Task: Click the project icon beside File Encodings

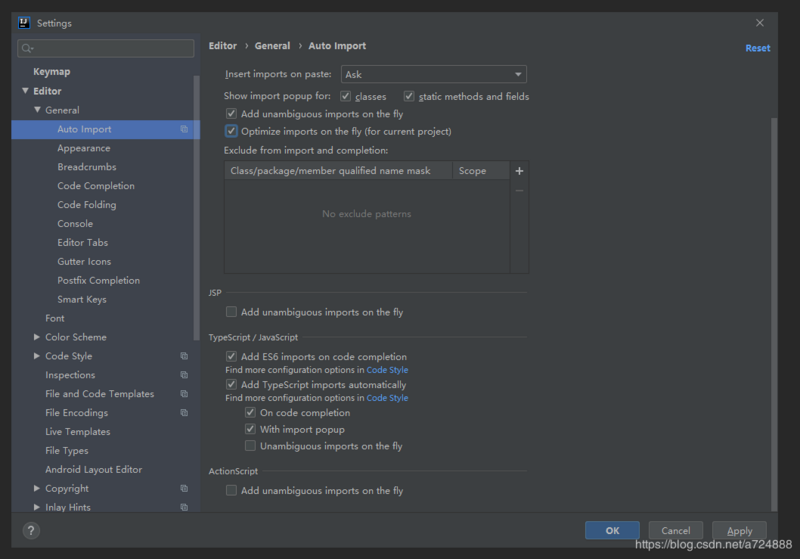Action: point(184,413)
